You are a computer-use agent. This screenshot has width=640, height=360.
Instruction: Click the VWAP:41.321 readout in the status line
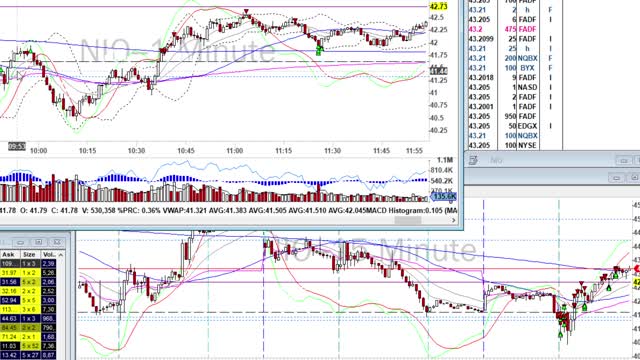(184, 211)
